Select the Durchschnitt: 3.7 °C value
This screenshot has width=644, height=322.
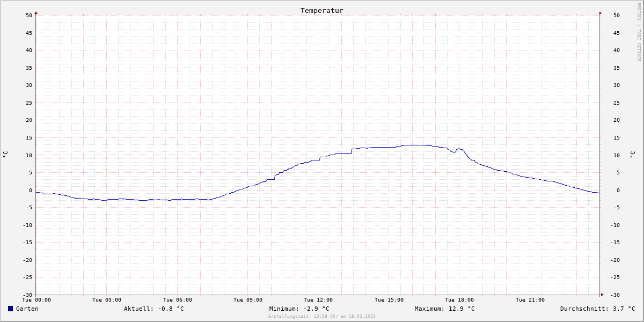click(x=598, y=309)
